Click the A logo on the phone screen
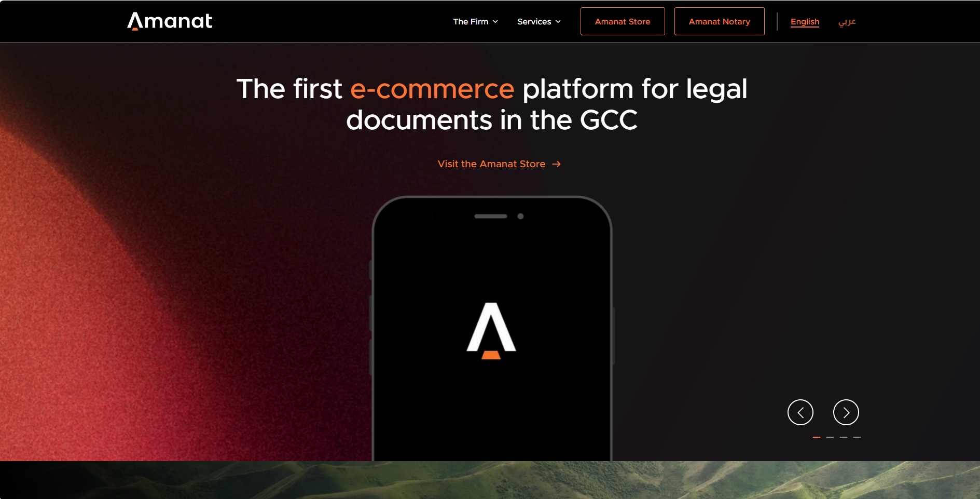 point(491,331)
